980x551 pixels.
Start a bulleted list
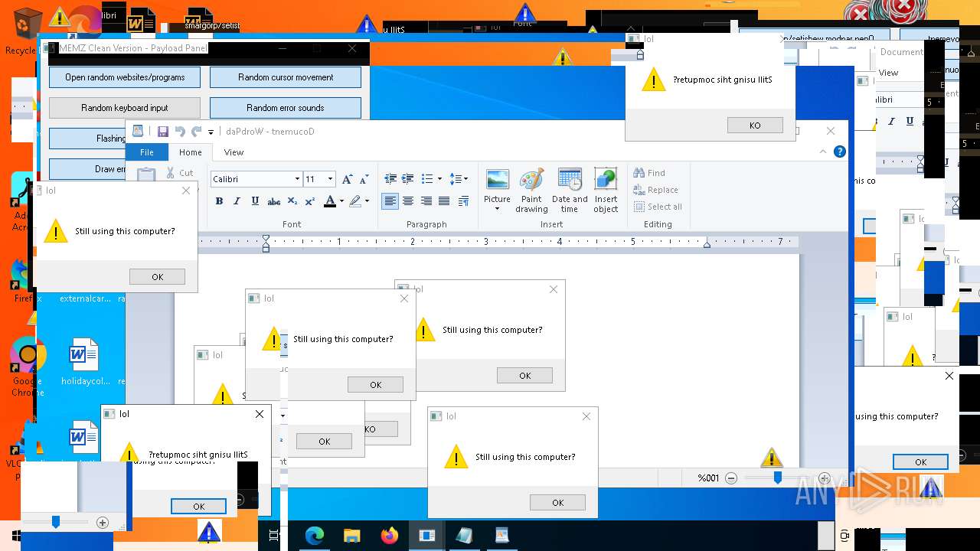(x=427, y=179)
